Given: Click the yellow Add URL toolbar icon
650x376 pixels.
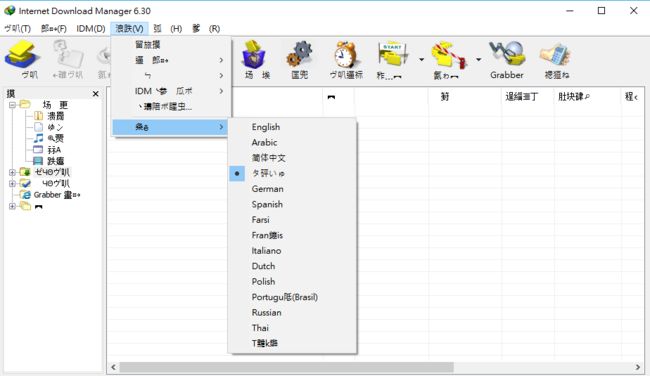Looking at the screenshot, I should pyautogui.click(x=22, y=54).
